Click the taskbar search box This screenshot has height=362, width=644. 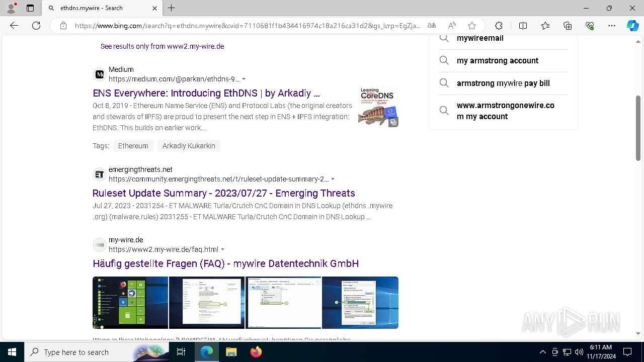pos(97,352)
